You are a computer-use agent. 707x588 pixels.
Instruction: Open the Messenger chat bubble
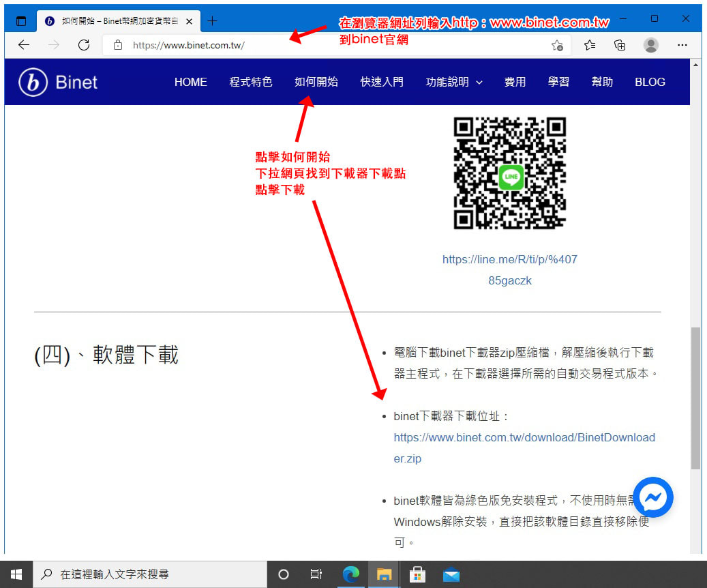[653, 497]
